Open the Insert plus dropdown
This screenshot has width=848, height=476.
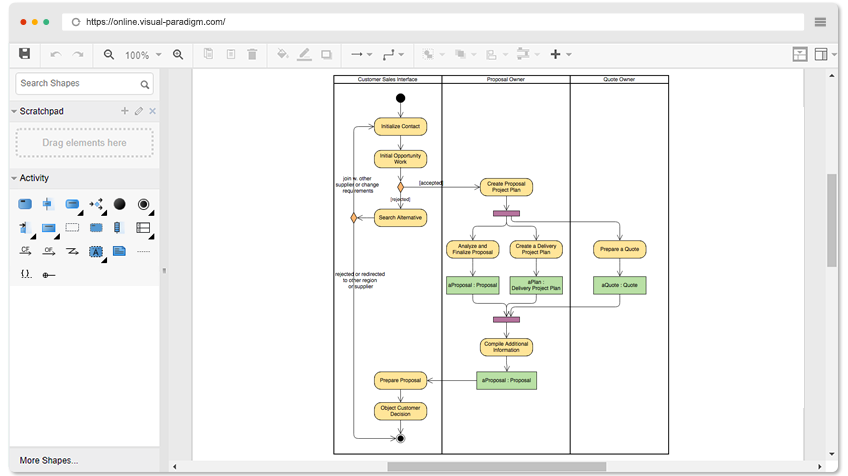[x=561, y=54]
